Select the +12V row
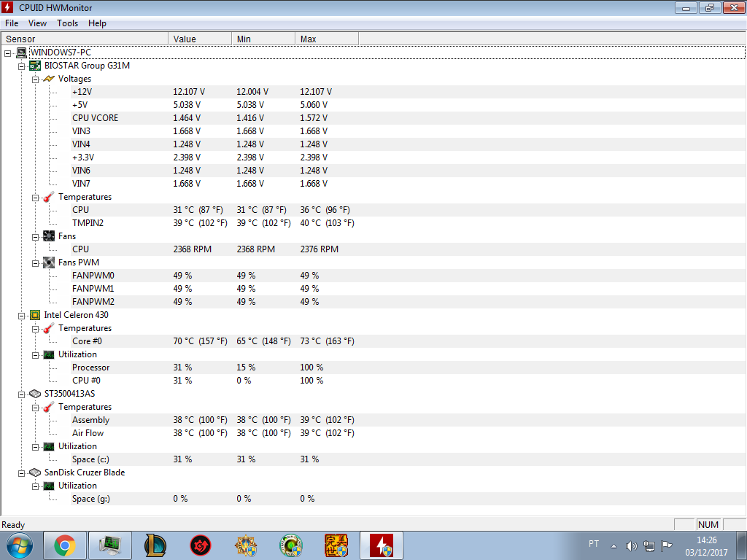 (409, 92)
